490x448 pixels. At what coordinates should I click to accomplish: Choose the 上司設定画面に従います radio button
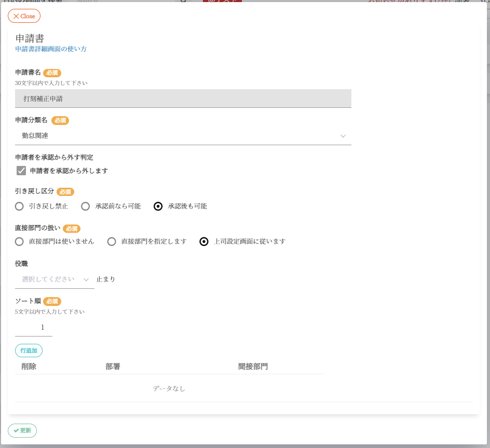coord(204,242)
